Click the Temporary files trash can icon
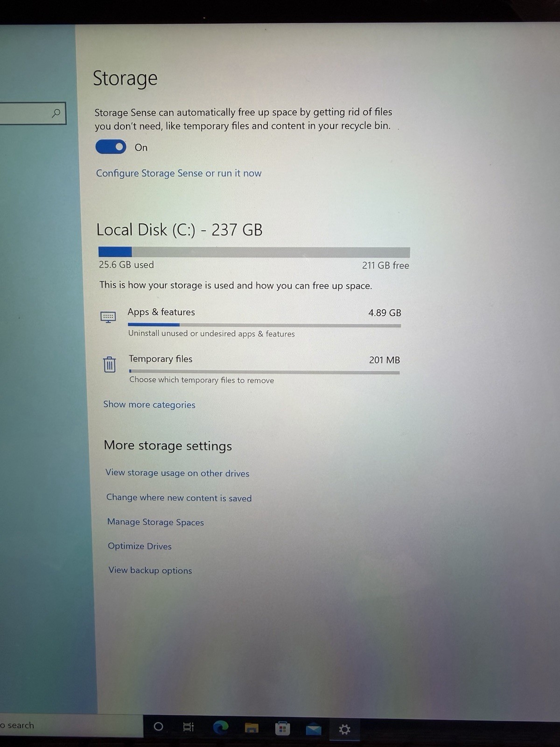 pos(109,364)
